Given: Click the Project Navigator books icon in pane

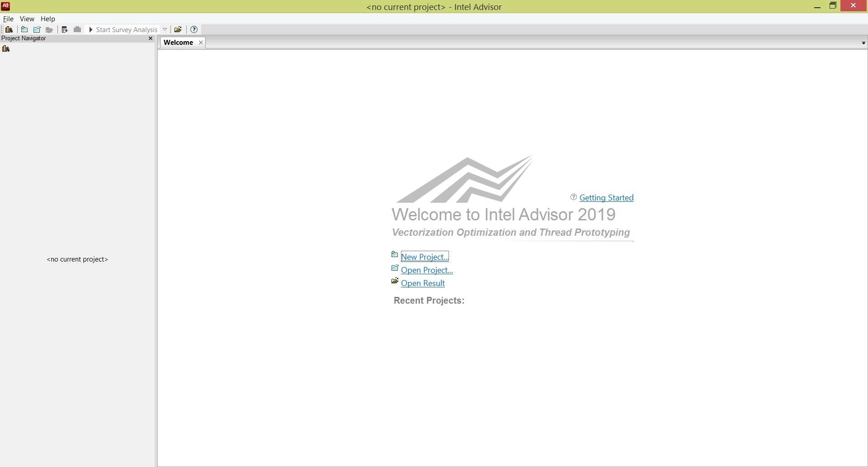Looking at the screenshot, I should click(6, 49).
